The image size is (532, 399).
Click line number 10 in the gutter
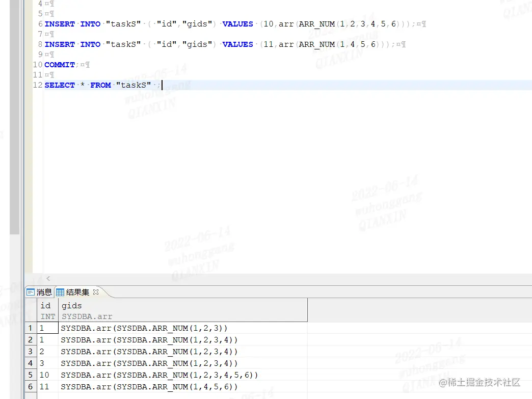pos(38,65)
